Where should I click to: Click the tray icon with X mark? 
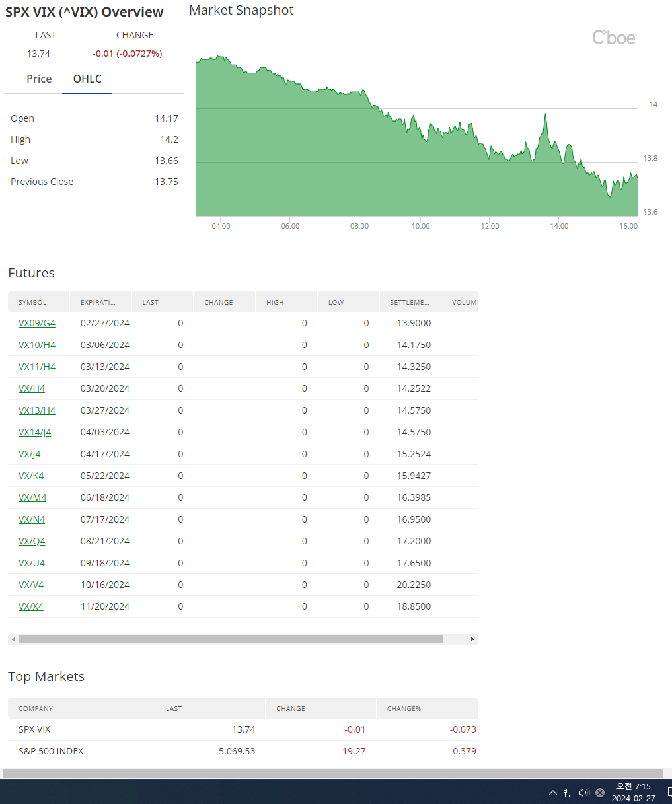600,793
